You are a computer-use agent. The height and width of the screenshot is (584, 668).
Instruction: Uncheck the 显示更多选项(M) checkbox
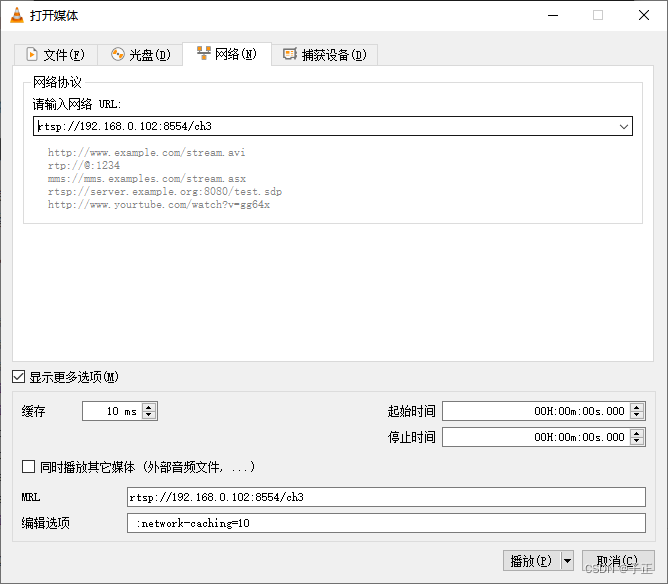pos(18,377)
